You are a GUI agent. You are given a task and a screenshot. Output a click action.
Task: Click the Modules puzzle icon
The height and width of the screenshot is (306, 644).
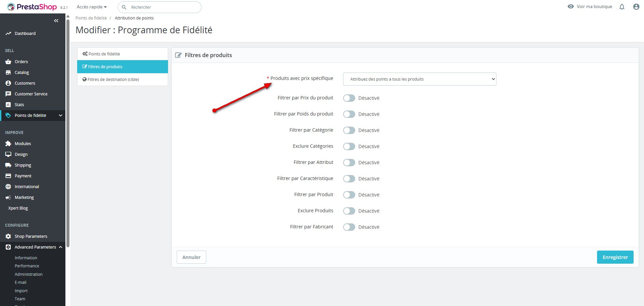8,144
